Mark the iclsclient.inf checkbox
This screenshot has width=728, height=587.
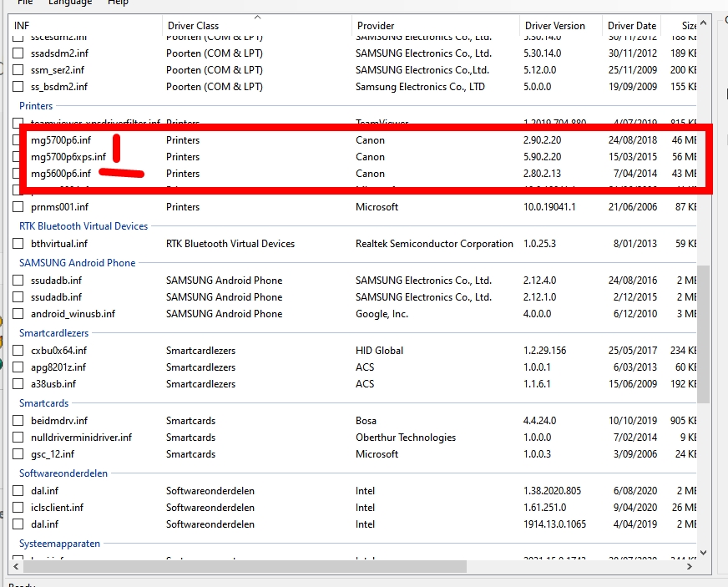18,508
